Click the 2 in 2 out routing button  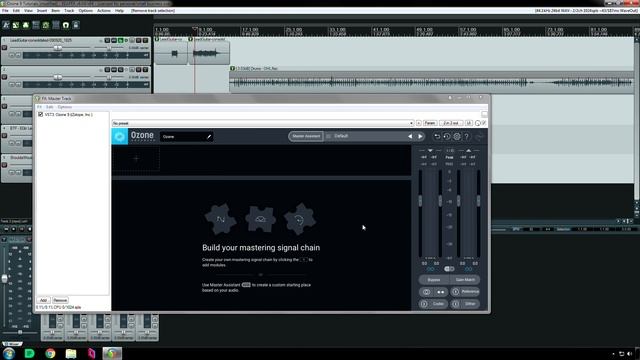click(x=451, y=123)
